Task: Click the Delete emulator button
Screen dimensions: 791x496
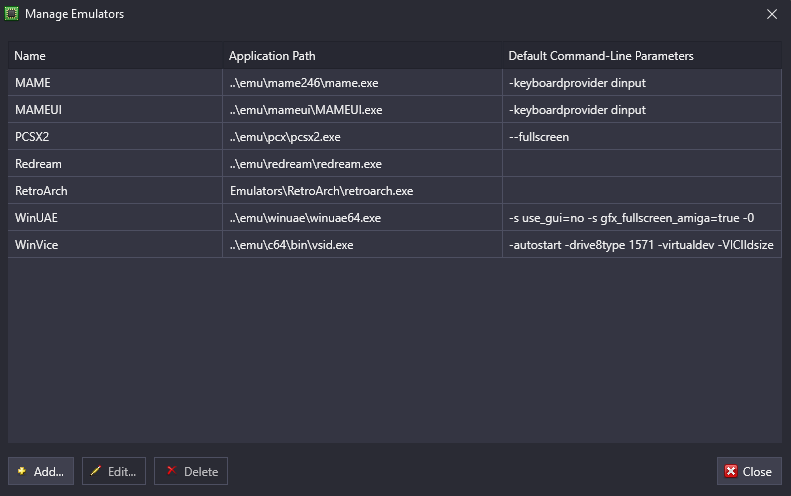Action: (191, 471)
